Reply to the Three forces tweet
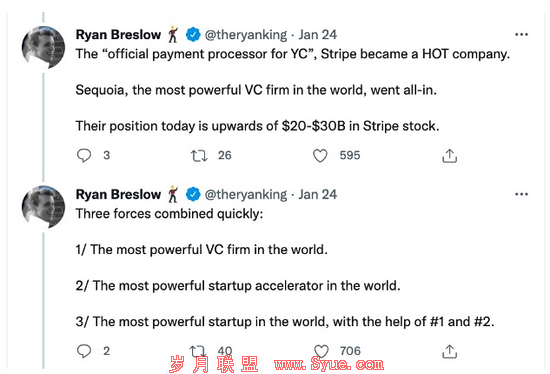This screenshot has width=550, height=374. 84,350
